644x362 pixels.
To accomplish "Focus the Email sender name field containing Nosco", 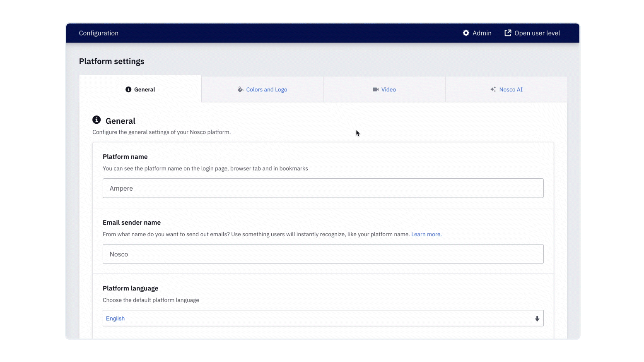I will (x=323, y=254).
